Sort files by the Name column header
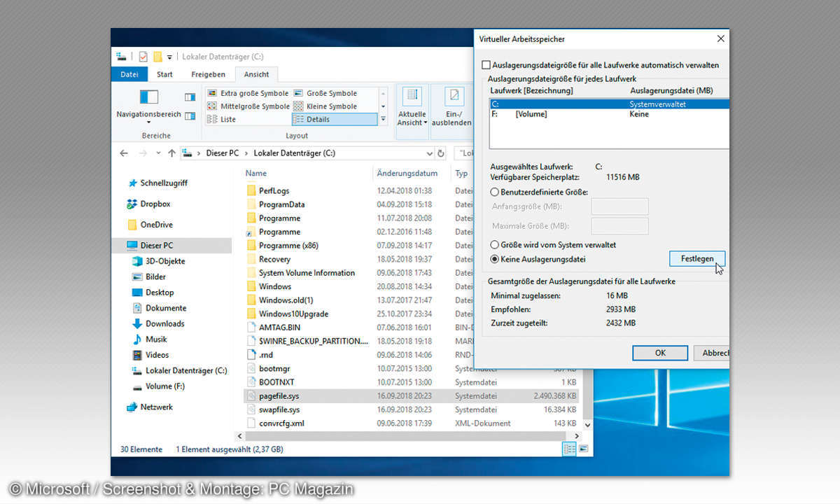The width and height of the screenshot is (840, 504). [255, 173]
